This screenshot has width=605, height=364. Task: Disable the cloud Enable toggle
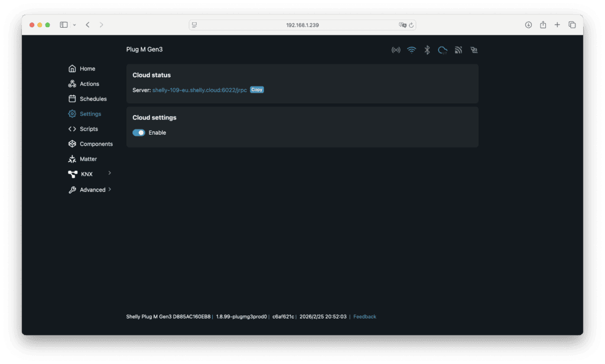(x=139, y=133)
